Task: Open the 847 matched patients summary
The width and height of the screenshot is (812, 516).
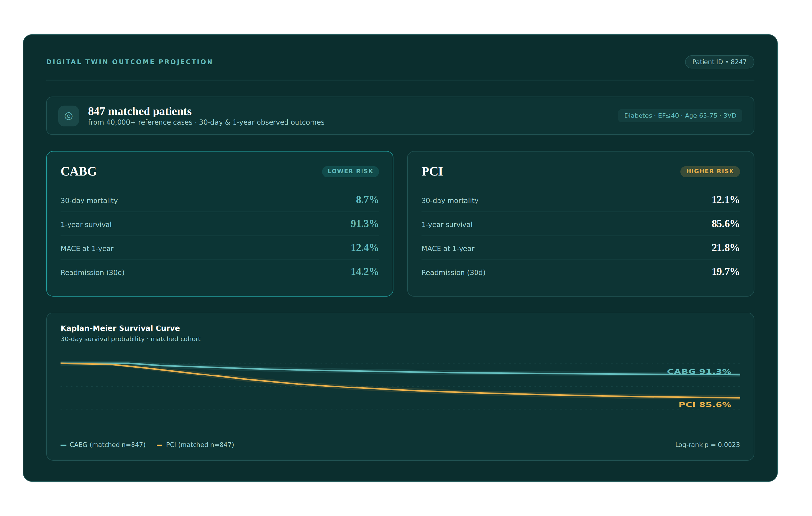Action: (140, 111)
